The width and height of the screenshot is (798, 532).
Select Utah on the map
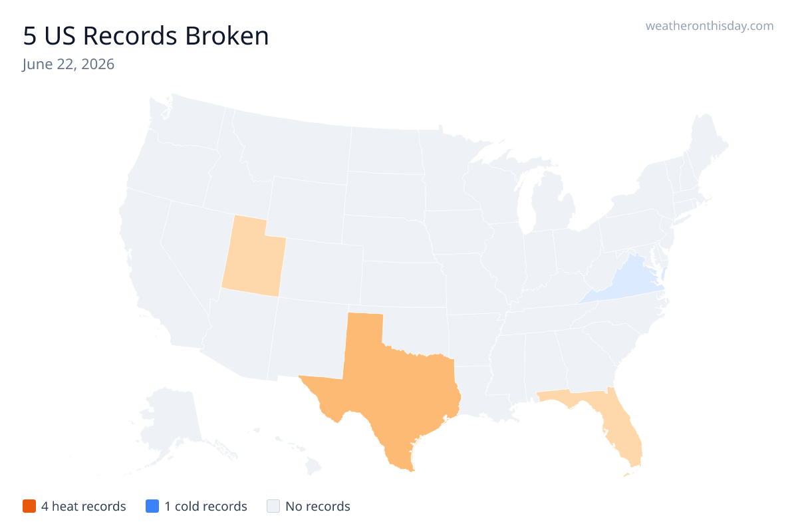coord(253,261)
